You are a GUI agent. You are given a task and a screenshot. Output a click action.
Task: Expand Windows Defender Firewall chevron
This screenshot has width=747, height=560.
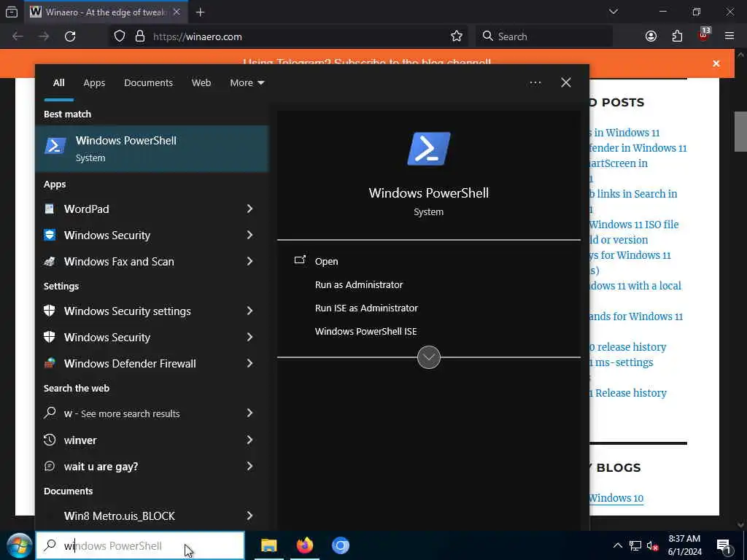[x=249, y=363]
